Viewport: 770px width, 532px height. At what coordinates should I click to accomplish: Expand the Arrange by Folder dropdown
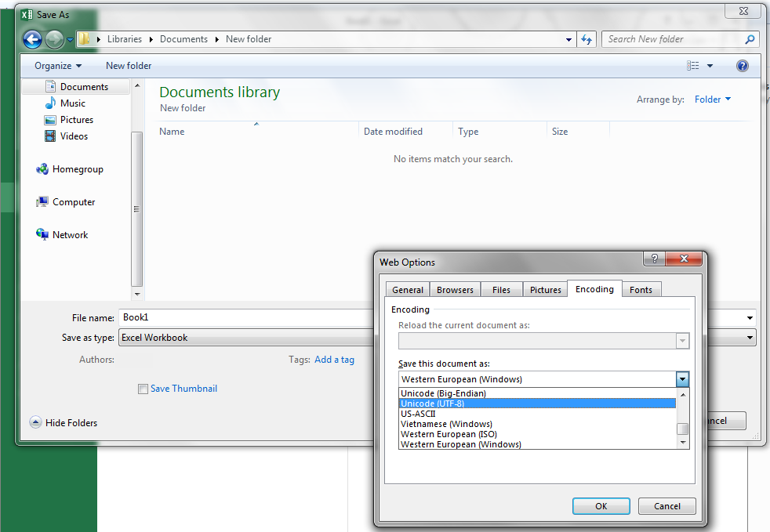click(x=713, y=100)
